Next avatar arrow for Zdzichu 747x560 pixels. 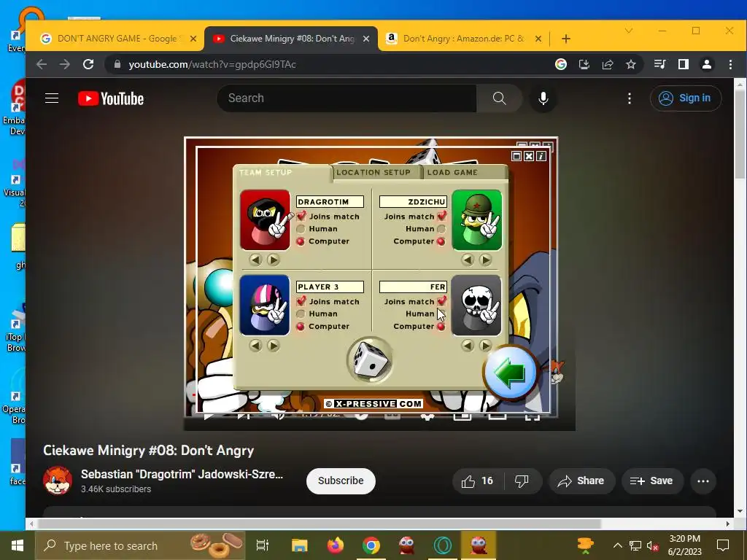485,260
